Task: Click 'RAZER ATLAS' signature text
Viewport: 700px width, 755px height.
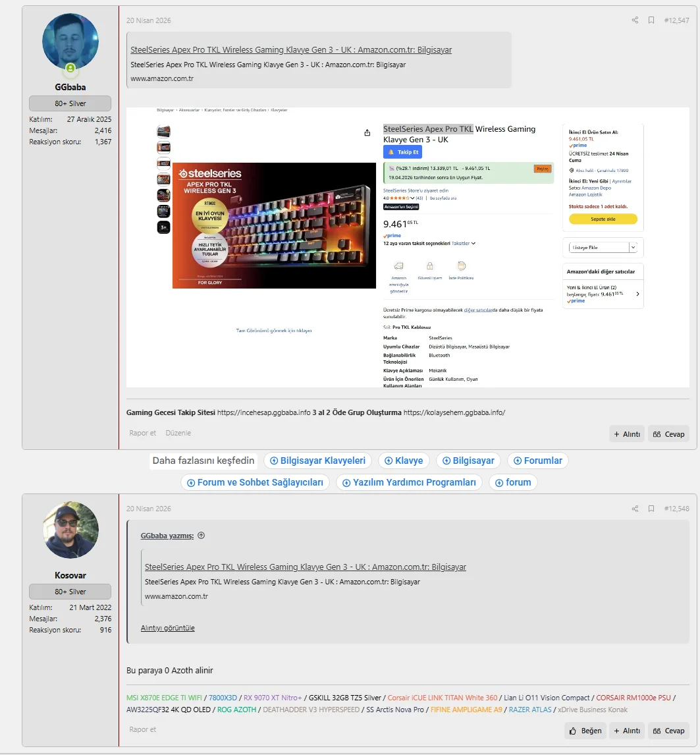Action: (530, 710)
